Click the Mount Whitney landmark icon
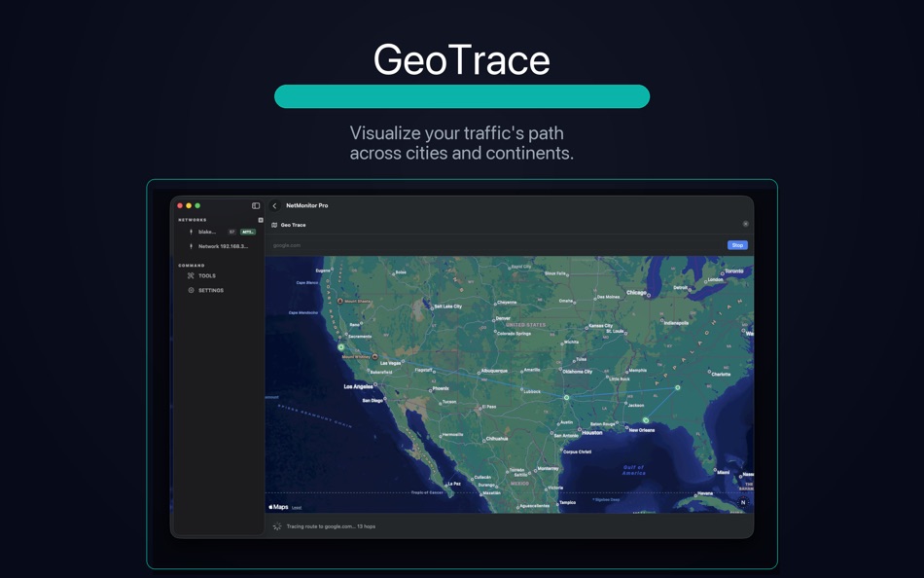Screen dimensions: 924x578 374,357
